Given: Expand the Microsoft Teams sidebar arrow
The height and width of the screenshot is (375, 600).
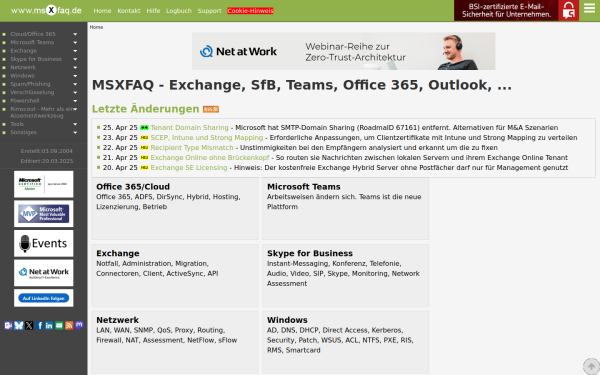Looking at the screenshot, I should click(75, 42).
